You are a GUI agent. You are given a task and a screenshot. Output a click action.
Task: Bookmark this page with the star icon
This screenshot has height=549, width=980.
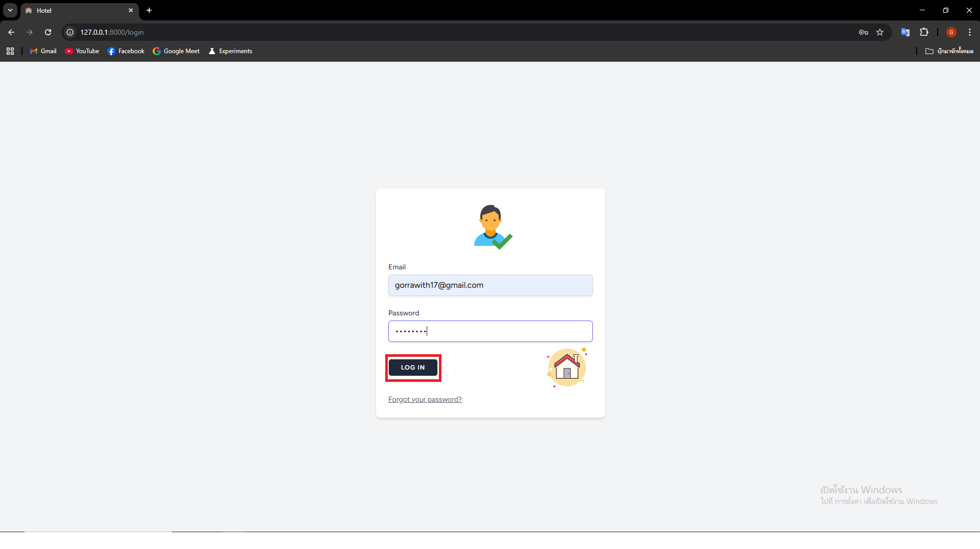[880, 32]
